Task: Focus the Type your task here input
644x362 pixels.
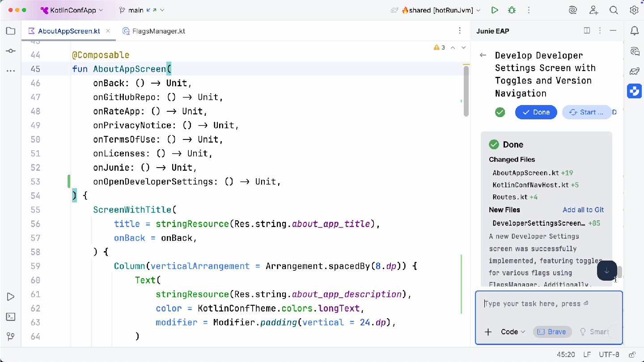Action: (549, 304)
